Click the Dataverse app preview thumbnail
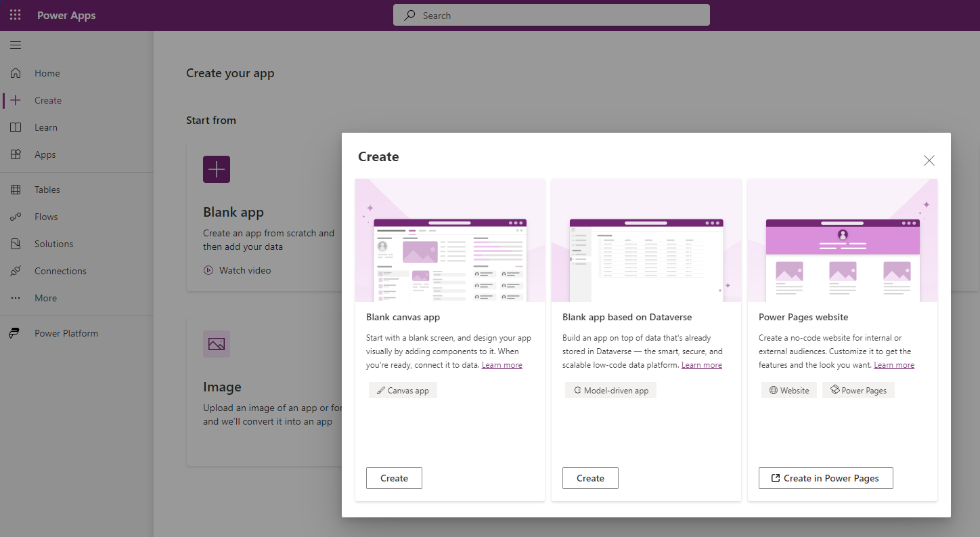 (x=646, y=240)
